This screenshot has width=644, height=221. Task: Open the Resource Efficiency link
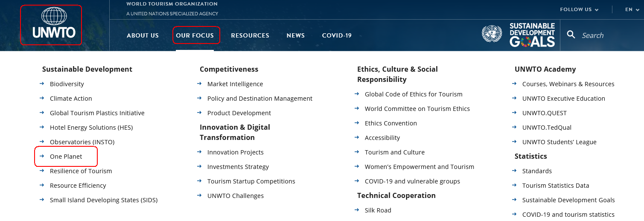(78, 186)
